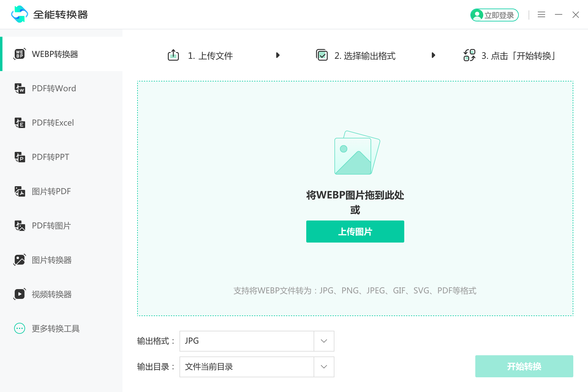Expand the 输出目录 dropdown
The height and width of the screenshot is (392, 588).
(323, 367)
